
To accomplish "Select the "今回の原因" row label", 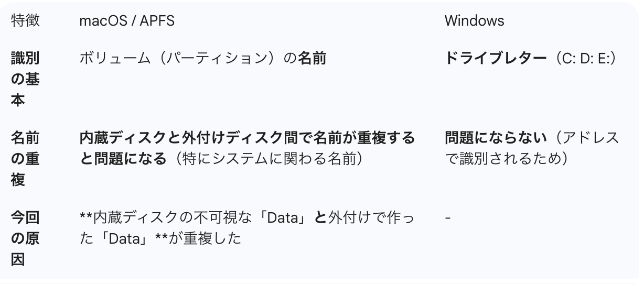I will pyautogui.click(x=25, y=238).
